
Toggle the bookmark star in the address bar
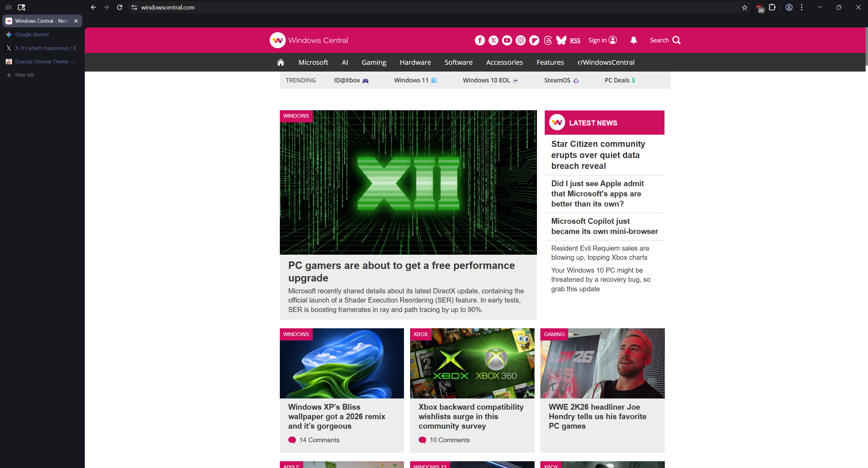(744, 7)
